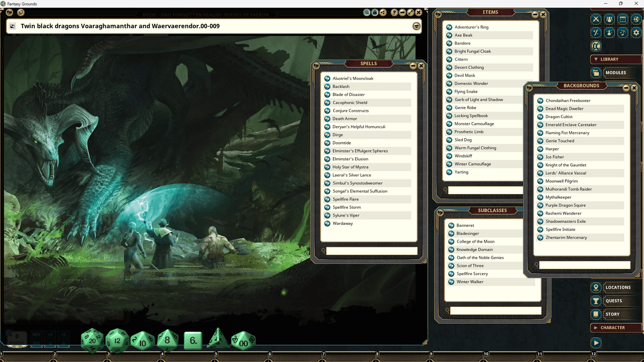
Task: Open the Sound player music-note icon
Action: (x=623, y=33)
